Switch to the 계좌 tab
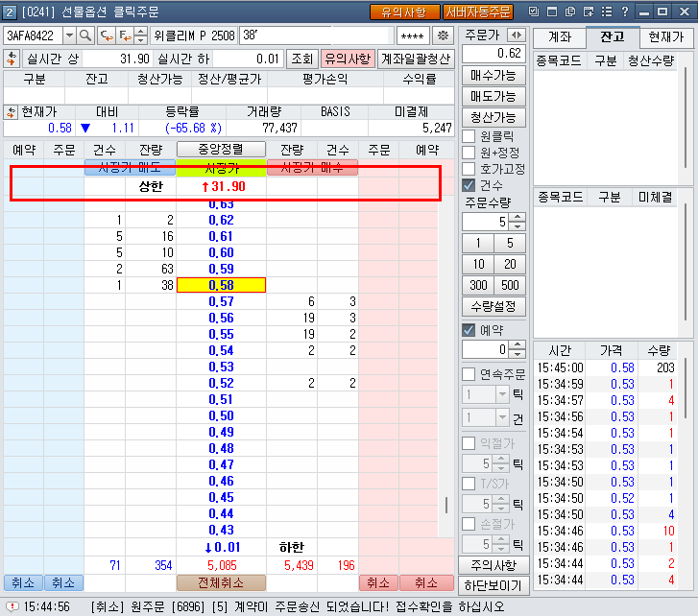 [559, 36]
